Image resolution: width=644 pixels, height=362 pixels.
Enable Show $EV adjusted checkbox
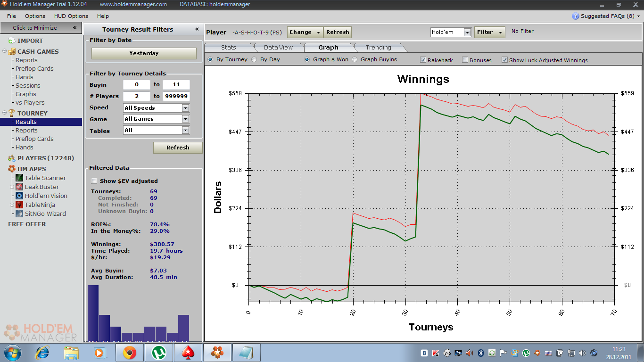coord(94,181)
